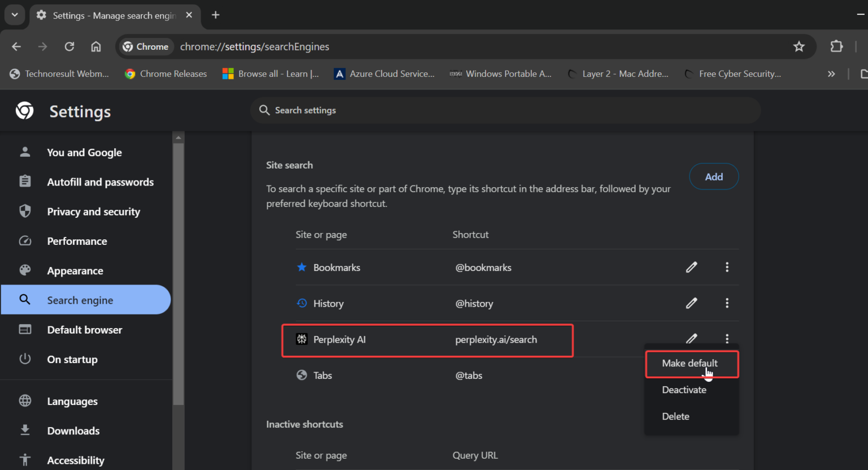Select Default browser in the sidebar
This screenshot has width=868, height=470.
(x=85, y=330)
